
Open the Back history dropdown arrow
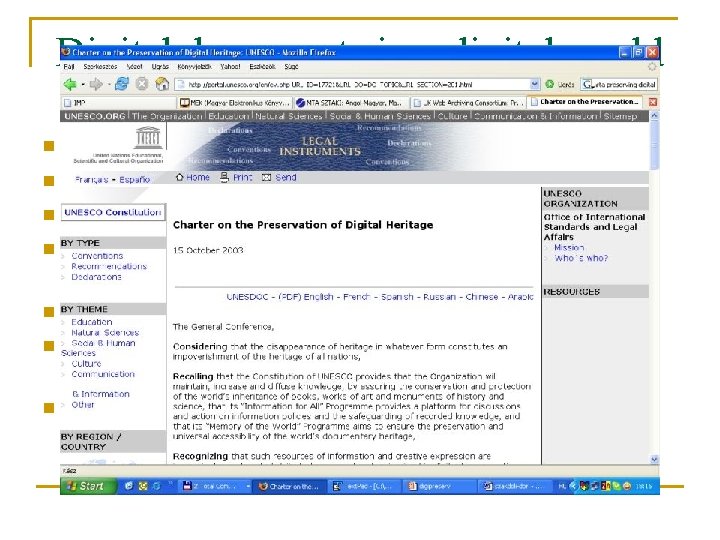[83, 84]
